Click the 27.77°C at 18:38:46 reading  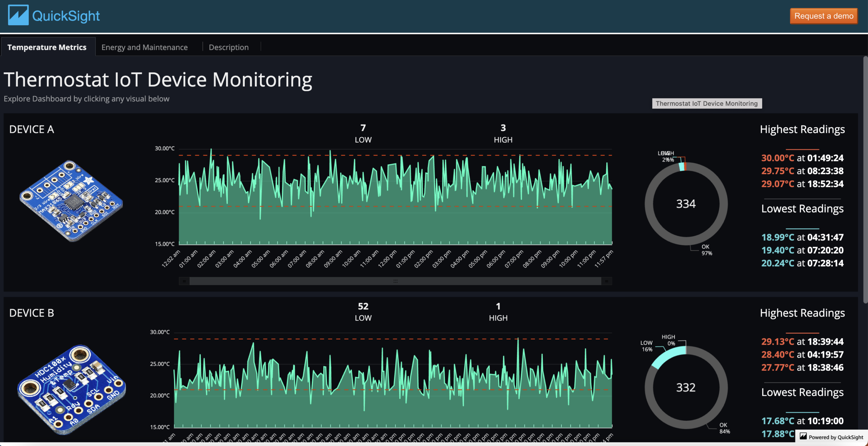point(802,368)
